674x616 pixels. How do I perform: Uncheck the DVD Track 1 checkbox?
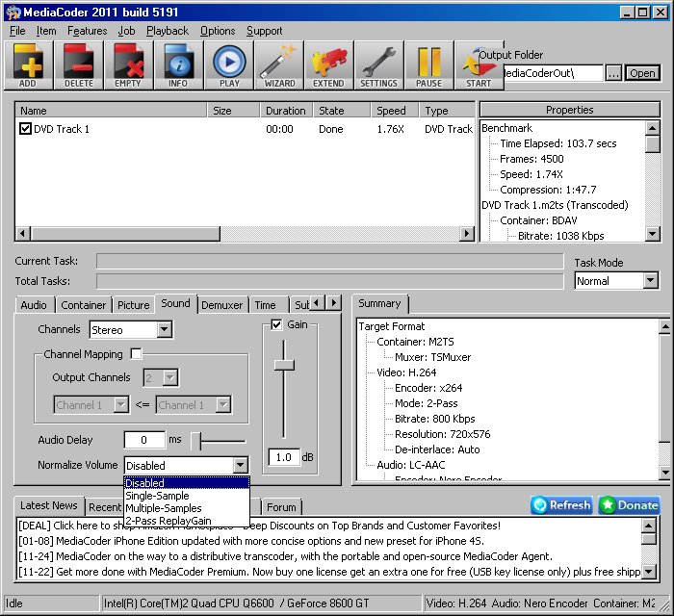tap(26, 129)
